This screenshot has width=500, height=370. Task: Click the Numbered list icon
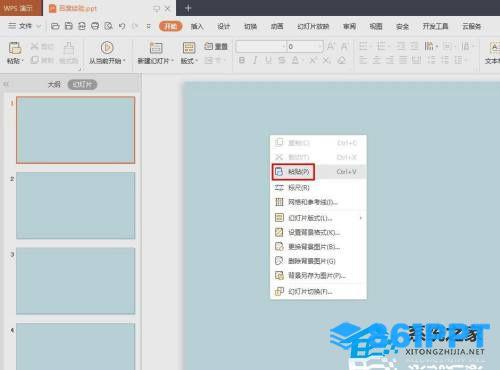point(380,46)
